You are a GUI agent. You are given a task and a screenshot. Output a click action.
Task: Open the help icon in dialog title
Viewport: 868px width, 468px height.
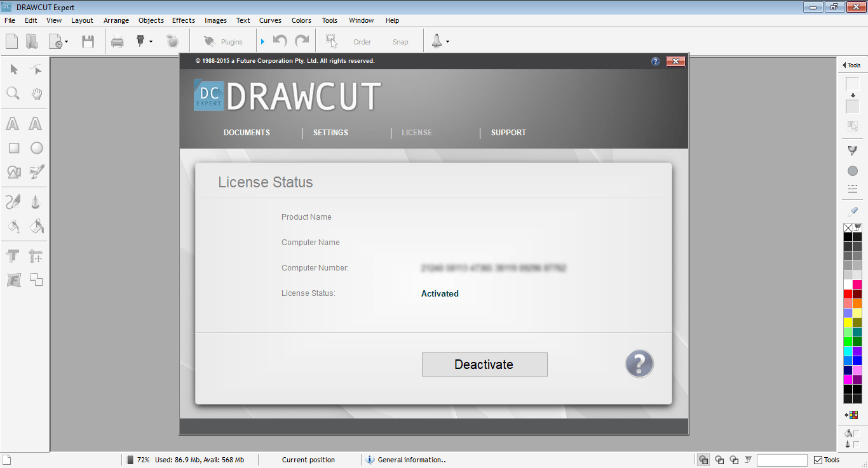(x=656, y=62)
